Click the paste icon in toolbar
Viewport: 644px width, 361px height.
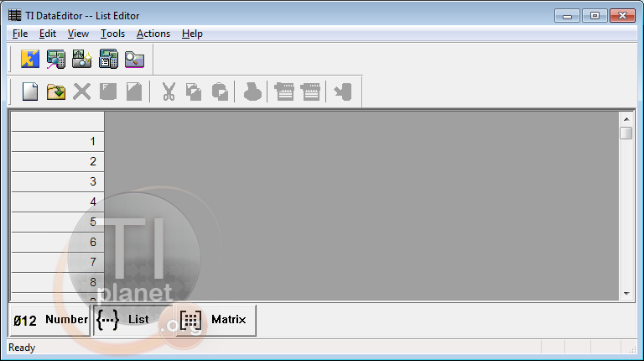click(x=221, y=92)
